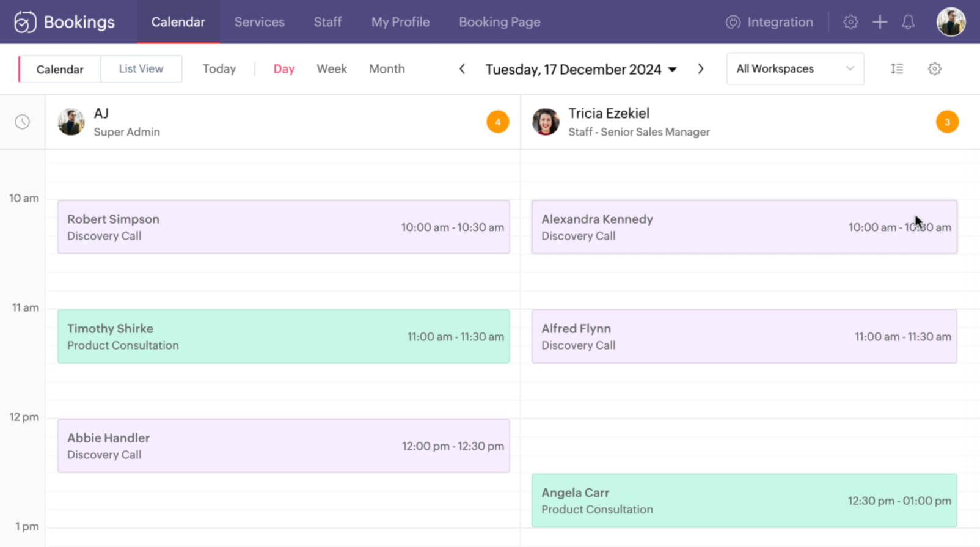980x547 pixels.
Task: Open the Booking Page tab
Action: tap(499, 22)
